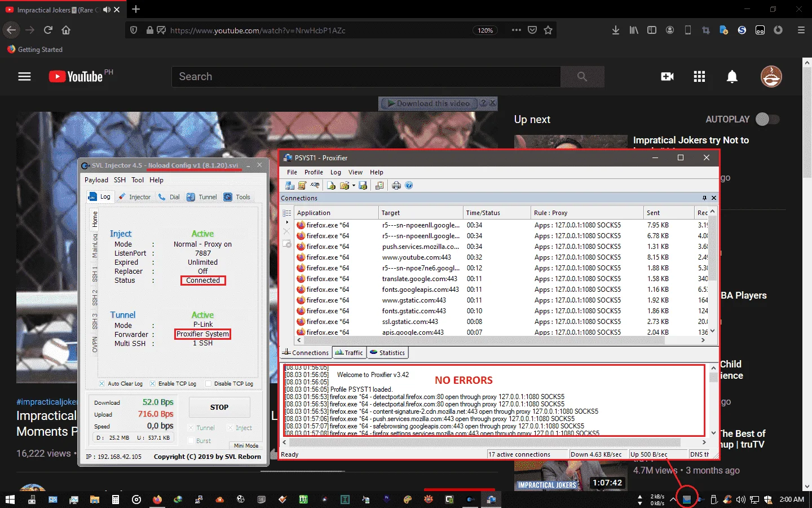Open Name Resolution (.com) icon in Proxifier
This screenshot has height=508, width=812.
pos(315,185)
